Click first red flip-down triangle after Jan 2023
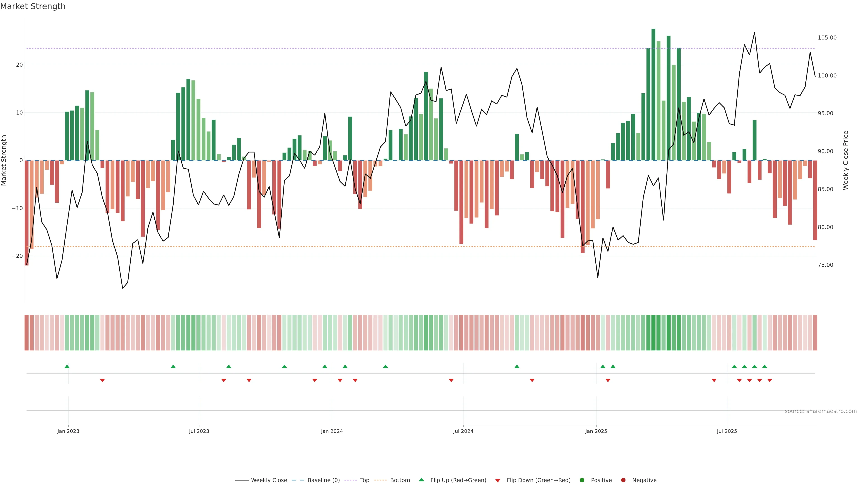The width and height of the screenshot is (868, 488). [x=102, y=380]
